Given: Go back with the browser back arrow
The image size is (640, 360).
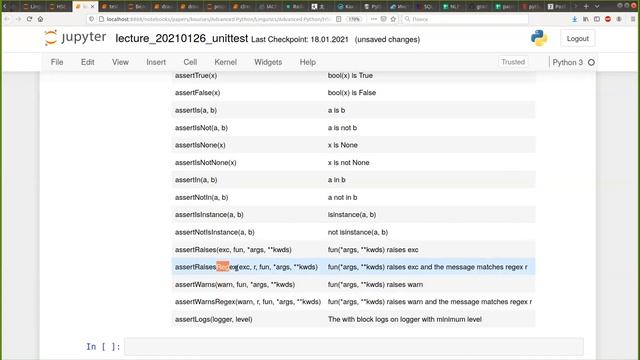Looking at the screenshot, I should pyautogui.click(x=7, y=19).
